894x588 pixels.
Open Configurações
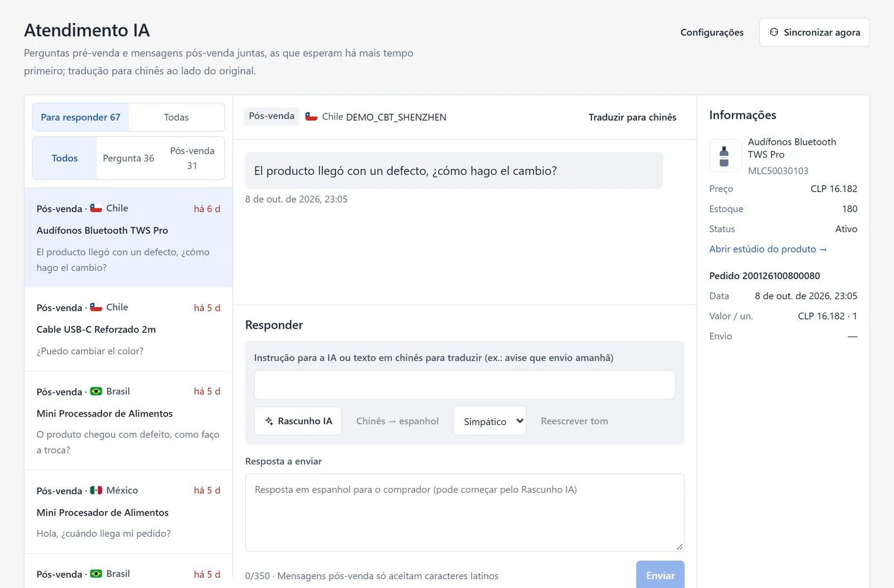[712, 32]
